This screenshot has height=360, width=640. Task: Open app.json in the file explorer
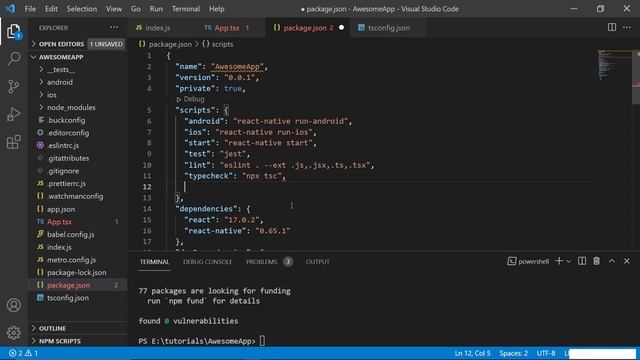78,209
